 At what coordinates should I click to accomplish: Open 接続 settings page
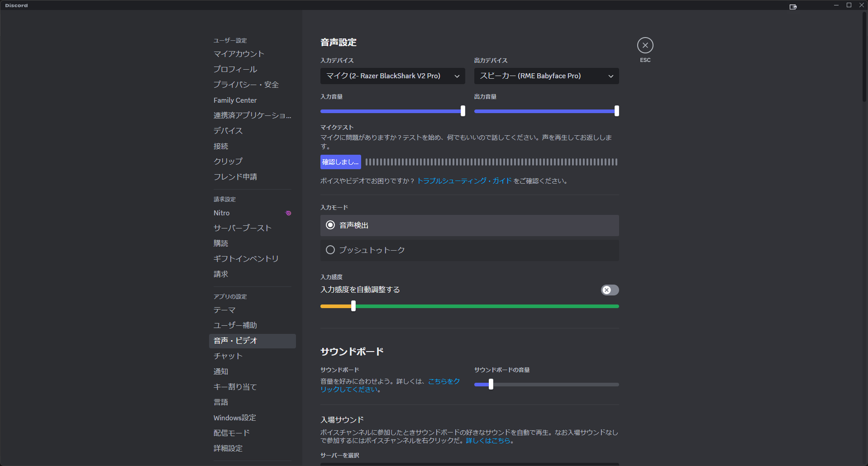coord(253,146)
